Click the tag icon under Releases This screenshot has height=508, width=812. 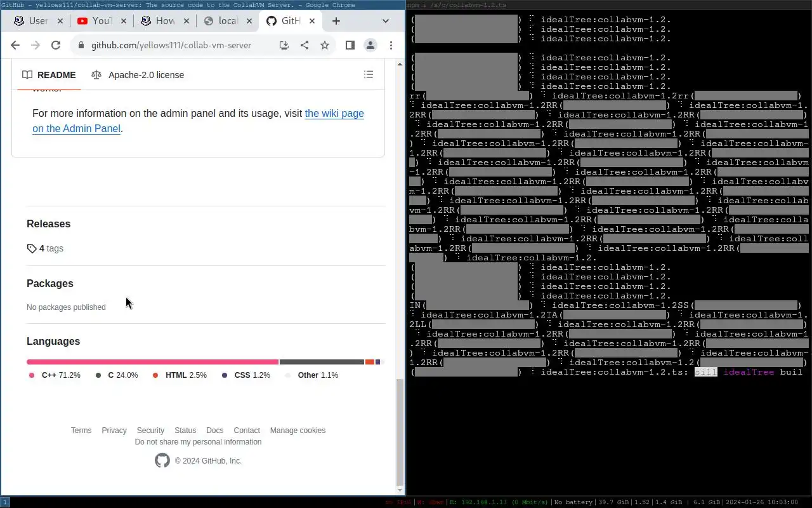tap(32, 248)
